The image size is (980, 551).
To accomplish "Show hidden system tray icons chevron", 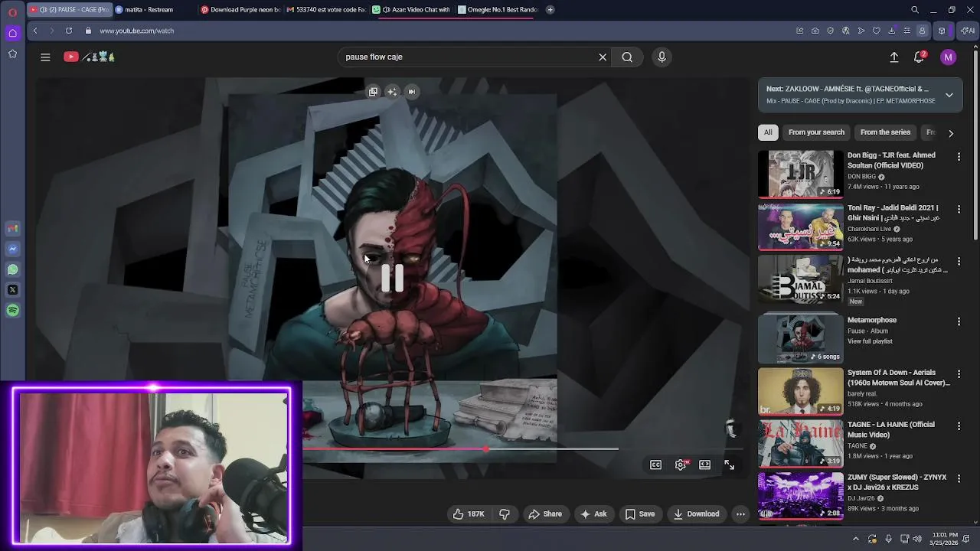I will click(x=856, y=539).
